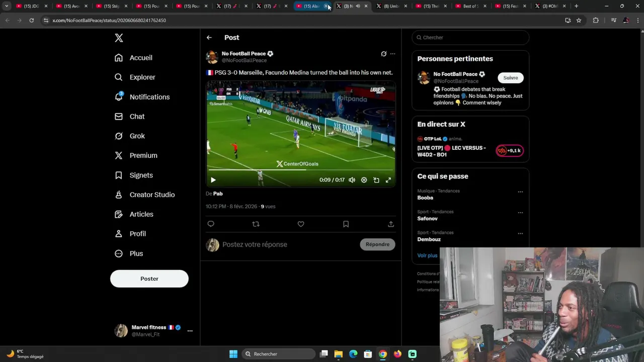Open File Explorer from taskbar
Viewport: 644px width, 362px height.
[339, 354]
